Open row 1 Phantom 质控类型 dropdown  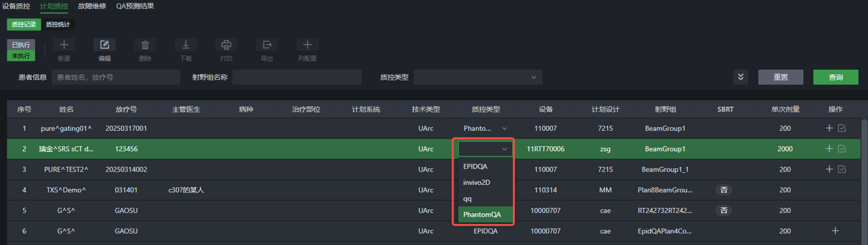tap(485, 129)
